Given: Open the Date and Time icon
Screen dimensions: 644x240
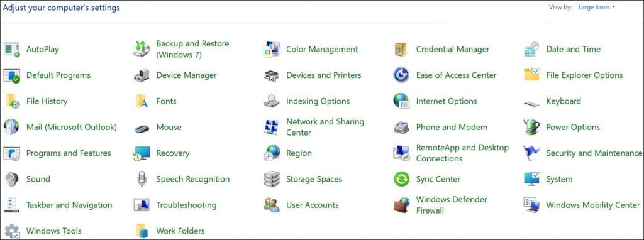Looking at the screenshot, I should pyautogui.click(x=532, y=49).
